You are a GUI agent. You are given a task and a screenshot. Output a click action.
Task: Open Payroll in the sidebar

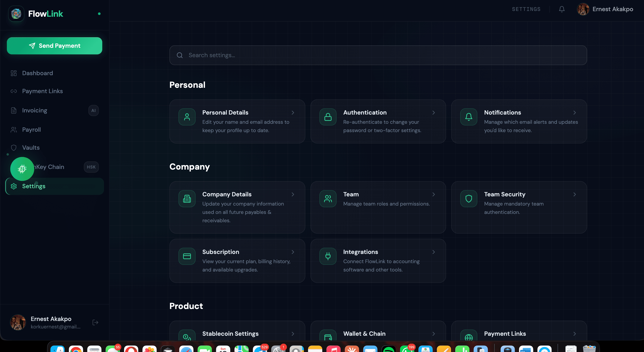click(55, 130)
